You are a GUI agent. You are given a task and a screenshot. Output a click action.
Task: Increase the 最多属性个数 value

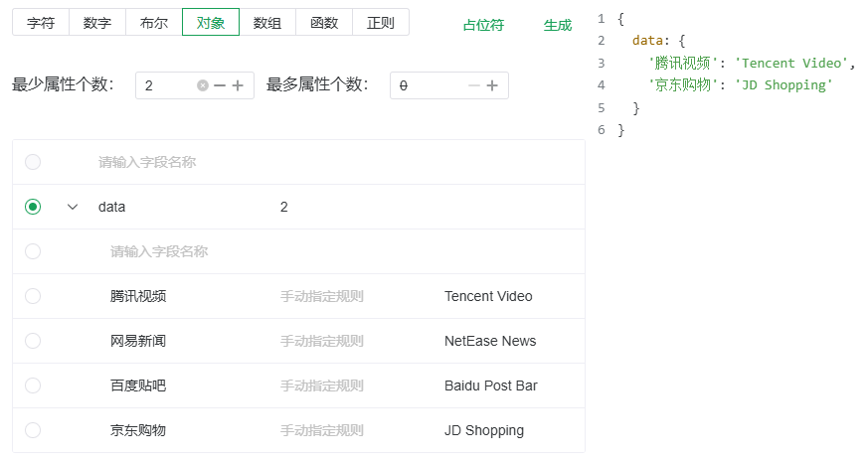click(x=492, y=85)
